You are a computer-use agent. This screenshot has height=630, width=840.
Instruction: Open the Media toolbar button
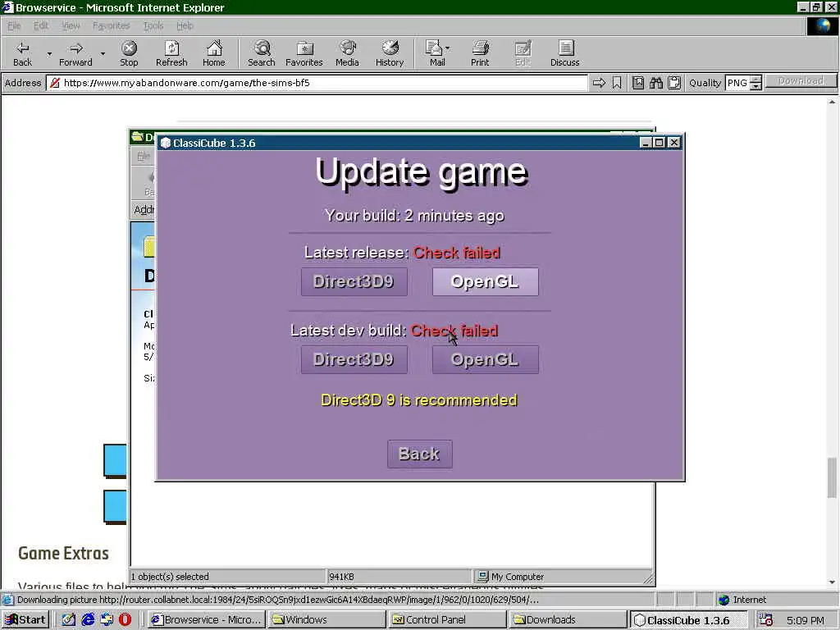coord(347,53)
